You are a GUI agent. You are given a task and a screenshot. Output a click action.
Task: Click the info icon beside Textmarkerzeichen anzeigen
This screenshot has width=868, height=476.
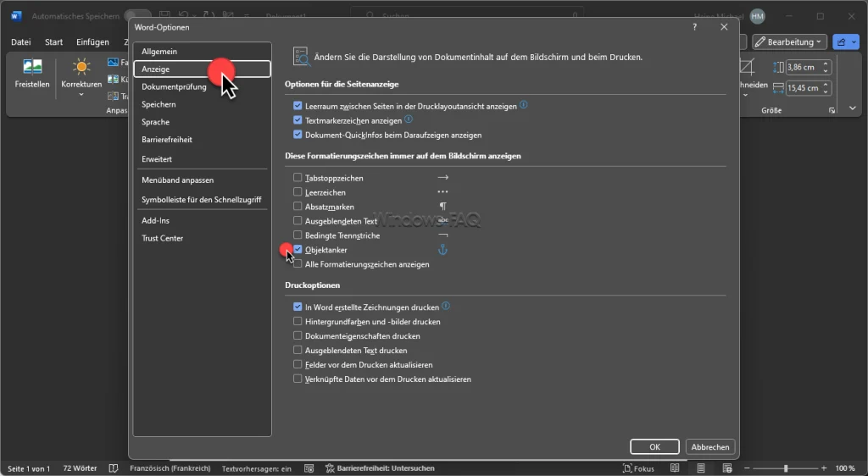(409, 119)
